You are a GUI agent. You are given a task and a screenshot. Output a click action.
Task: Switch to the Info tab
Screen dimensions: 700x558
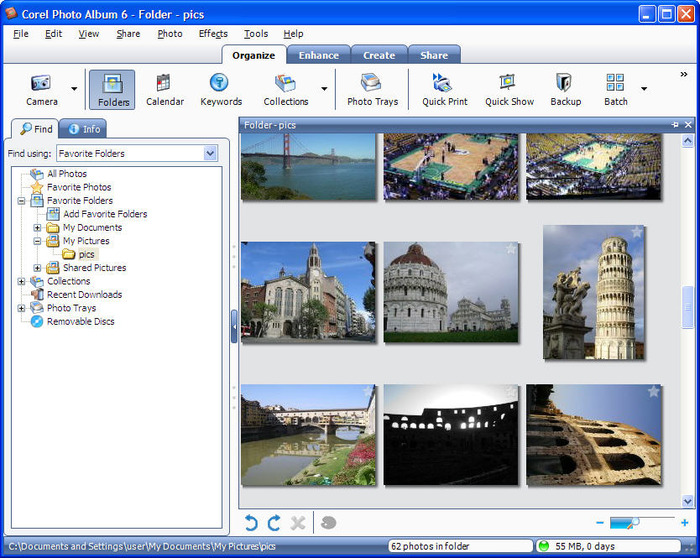tap(83, 129)
